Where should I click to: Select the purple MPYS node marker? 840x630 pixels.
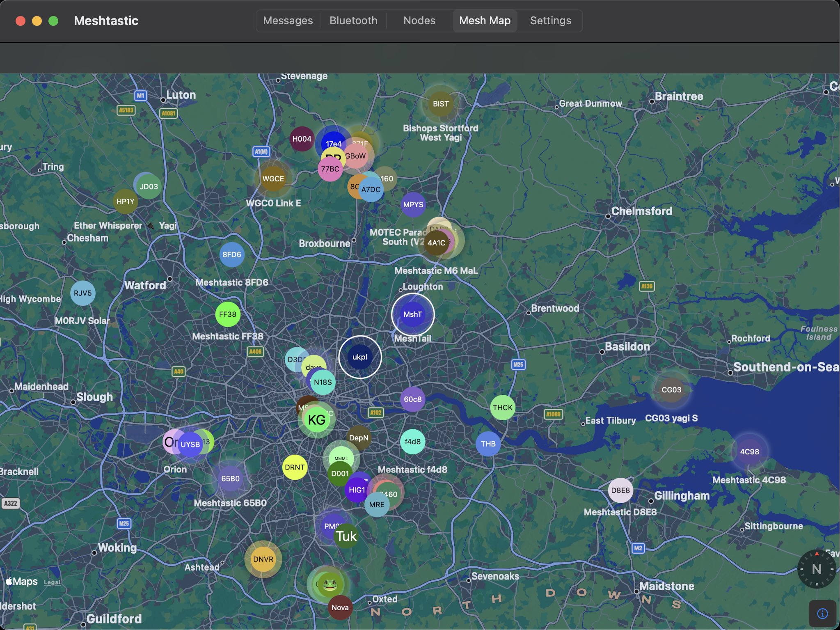click(x=413, y=204)
